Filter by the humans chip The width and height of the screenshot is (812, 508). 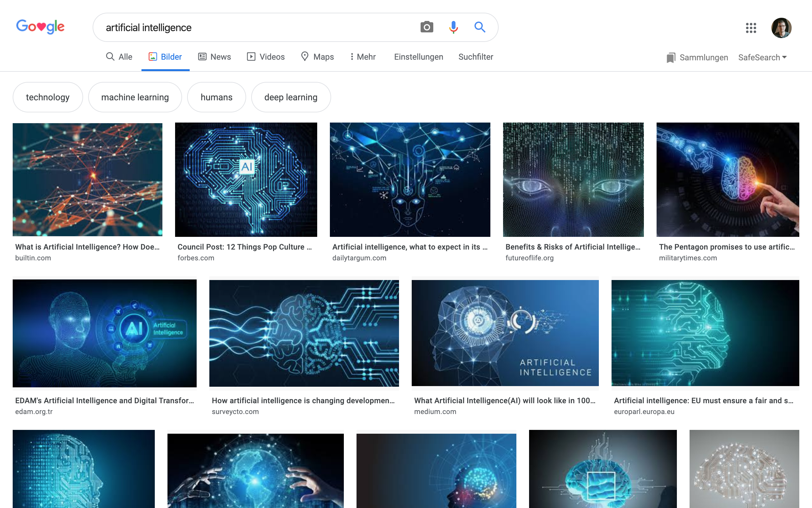(x=216, y=97)
